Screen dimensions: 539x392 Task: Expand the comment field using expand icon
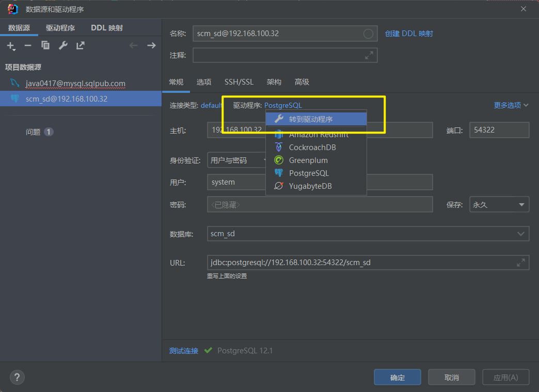coord(369,55)
